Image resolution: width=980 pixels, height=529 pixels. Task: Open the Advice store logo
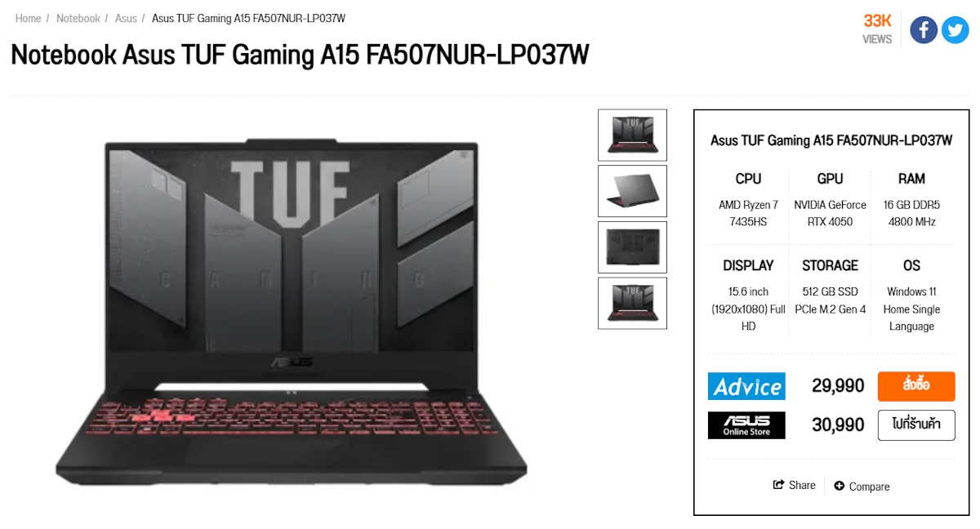[x=746, y=386]
